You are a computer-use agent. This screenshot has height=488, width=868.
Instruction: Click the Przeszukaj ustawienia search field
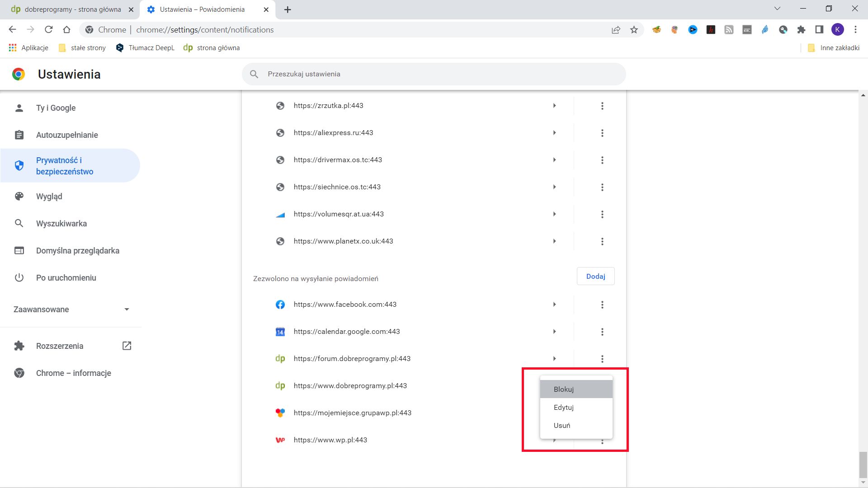[x=434, y=74]
